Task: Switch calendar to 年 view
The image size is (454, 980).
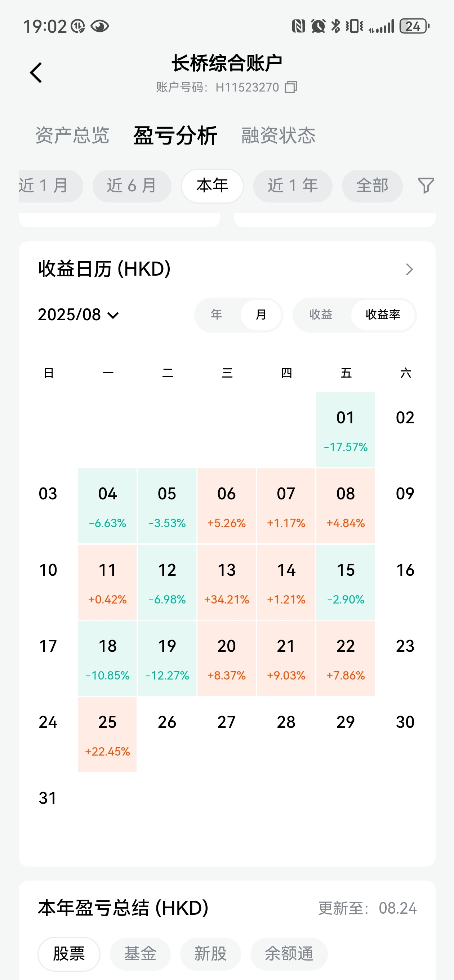Action: point(217,315)
